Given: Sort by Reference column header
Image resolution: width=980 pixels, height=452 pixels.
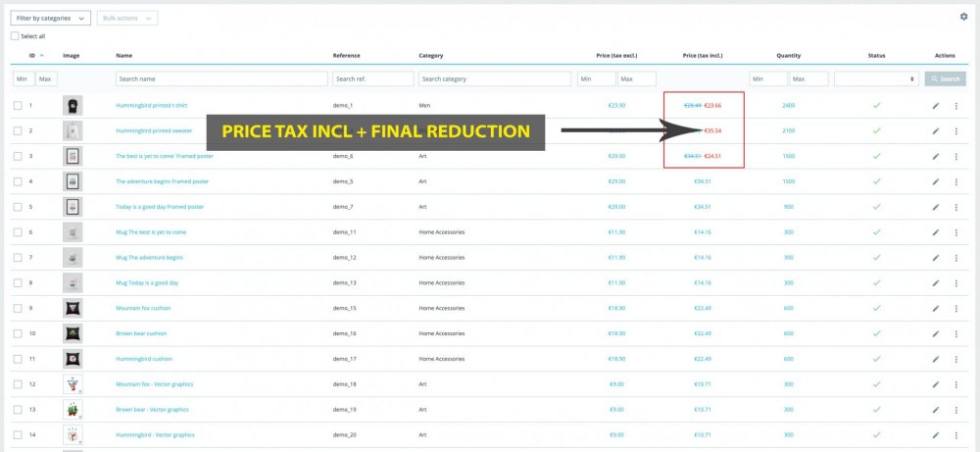Looking at the screenshot, I should [346, 56].
